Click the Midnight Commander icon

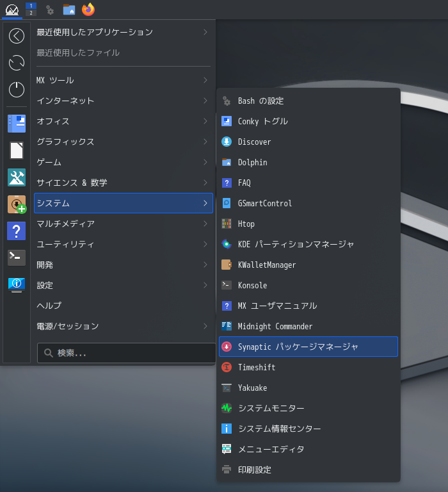coord(227,326)
